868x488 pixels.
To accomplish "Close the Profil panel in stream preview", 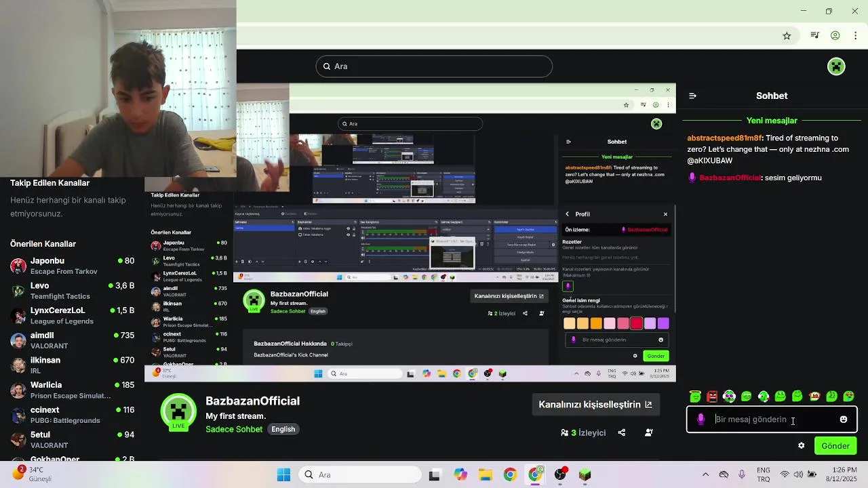I will click(665, 214).
